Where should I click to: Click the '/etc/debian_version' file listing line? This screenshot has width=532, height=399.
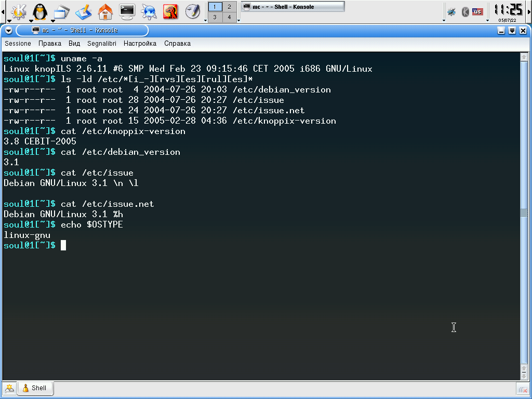[167, 89]
